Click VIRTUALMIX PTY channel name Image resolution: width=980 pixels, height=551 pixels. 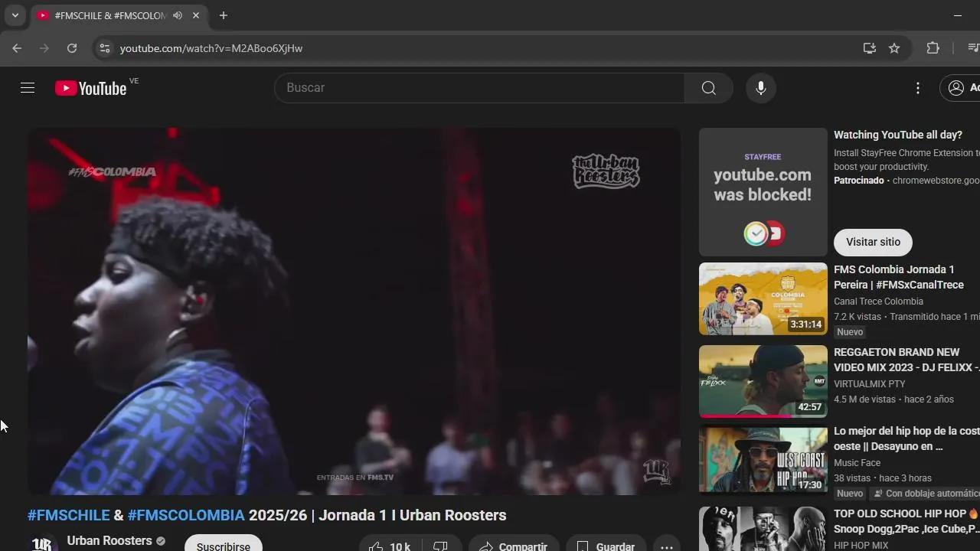(870, 384)
